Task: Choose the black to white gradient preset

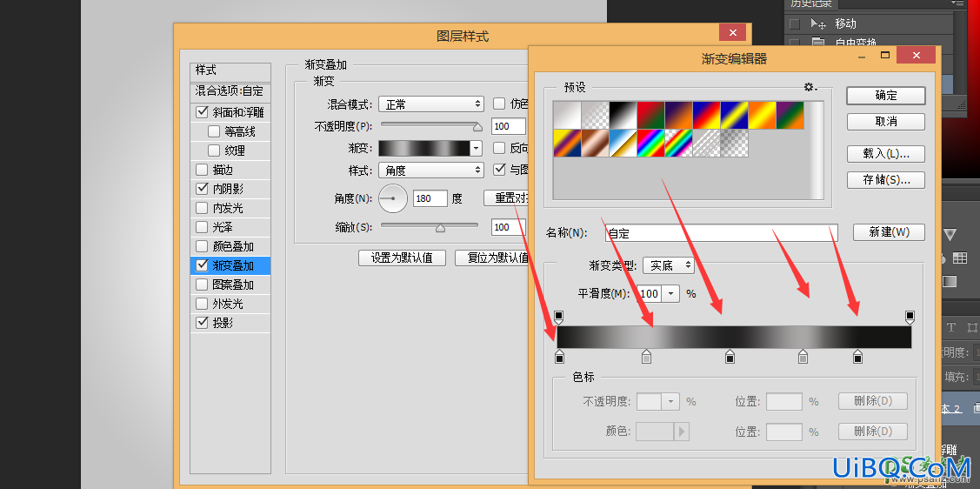Action: click(623, 115)
